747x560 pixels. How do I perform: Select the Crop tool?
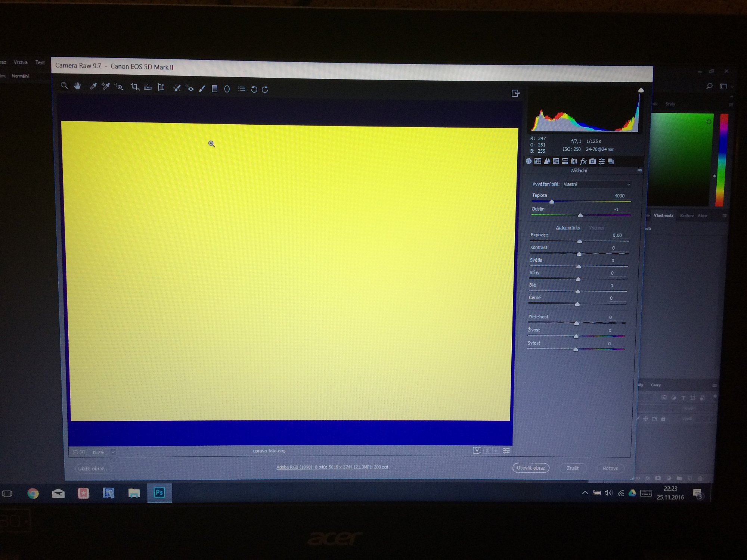click(135, 87)
